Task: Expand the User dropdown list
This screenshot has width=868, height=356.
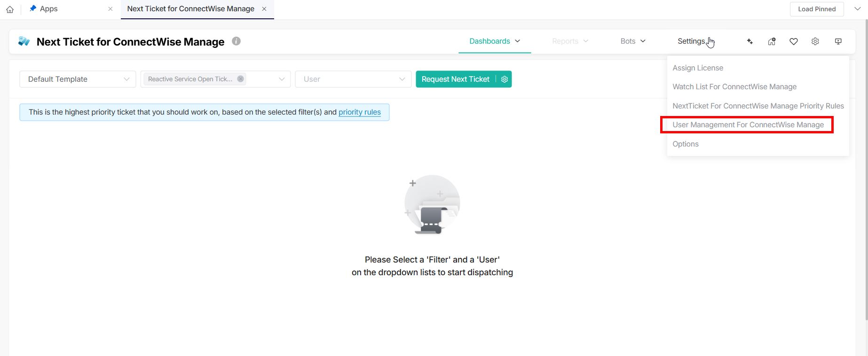Action: (353, 79)
